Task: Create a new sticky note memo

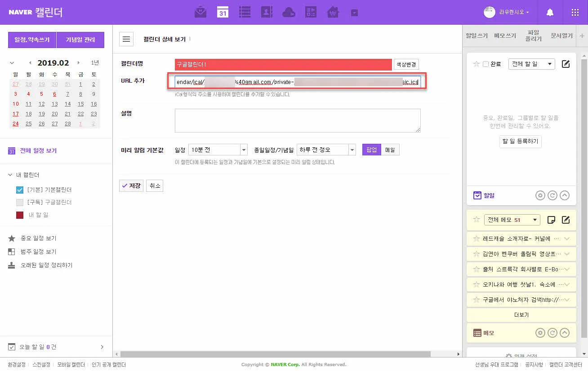Action: [552, 220]
